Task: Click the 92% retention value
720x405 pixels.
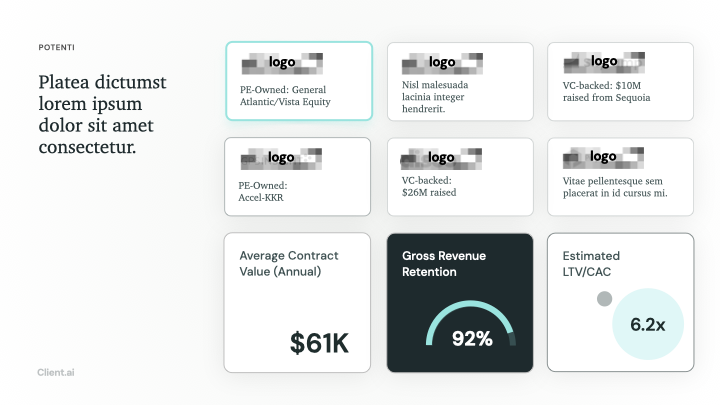Action: 472,339
